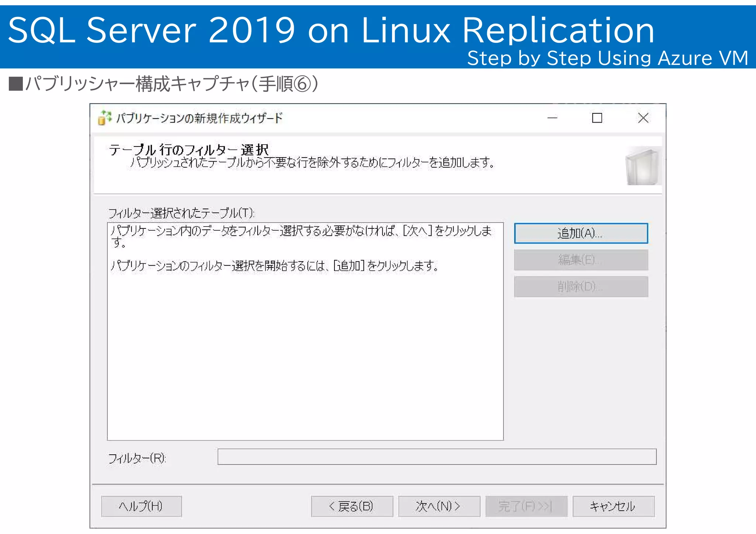The height and width of the screenshot is (534, 756).
Task: Click the publication wizard title bar icon
Action: (104, 118)
